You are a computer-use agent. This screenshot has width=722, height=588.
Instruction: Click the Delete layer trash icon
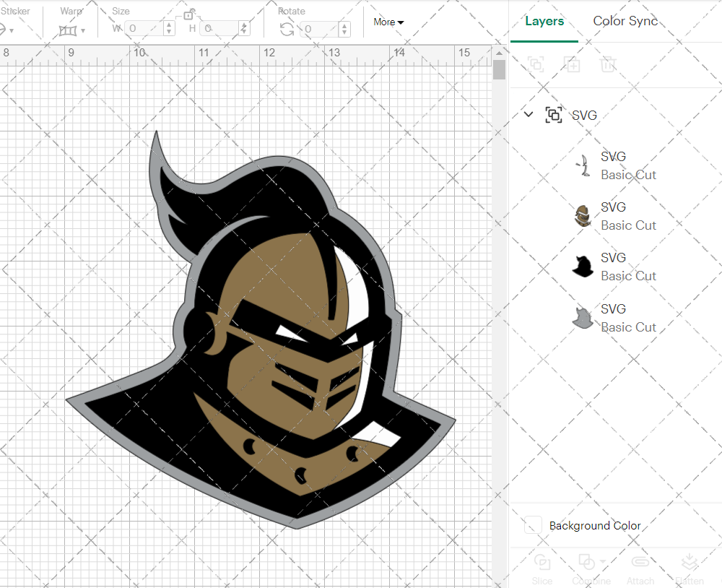pos(608,64)
